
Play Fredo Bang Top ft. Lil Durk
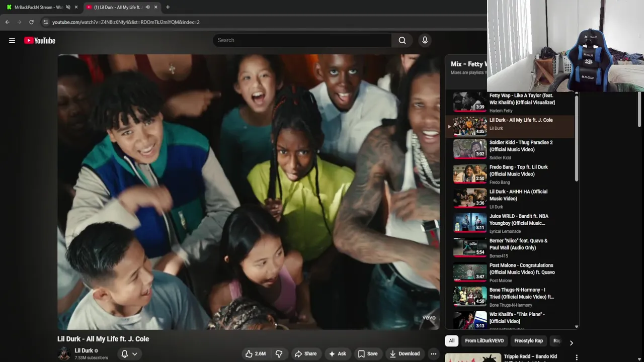[x=510, y=174]
